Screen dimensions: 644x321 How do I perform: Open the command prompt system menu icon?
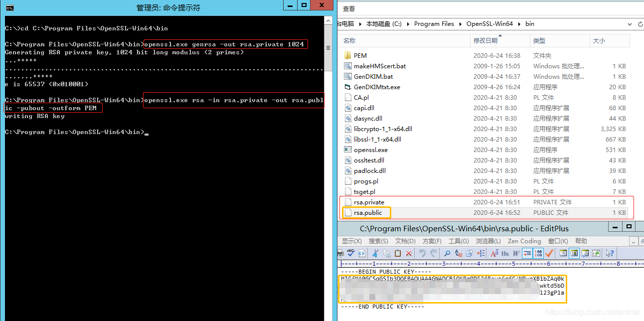(x=10, y=7)
